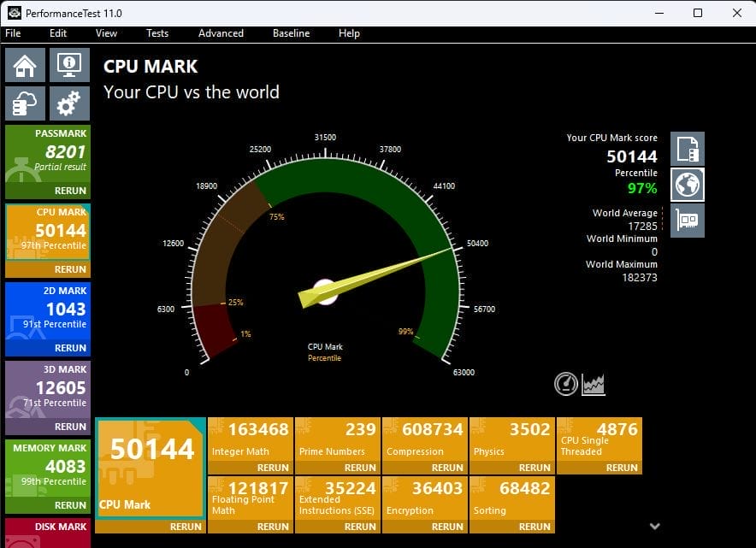
Task: Maximize the PerformanceTest window
Action: coord(698,13)
